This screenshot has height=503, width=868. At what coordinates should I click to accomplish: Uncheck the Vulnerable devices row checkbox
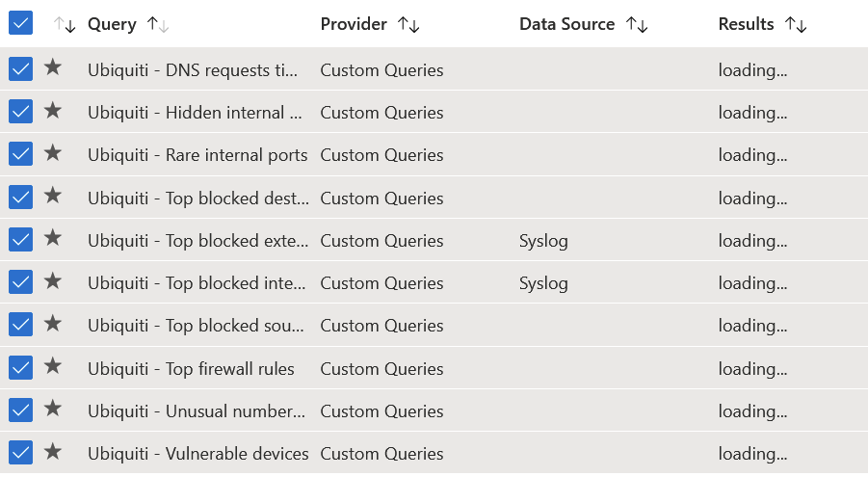click(x=20, y=453)
